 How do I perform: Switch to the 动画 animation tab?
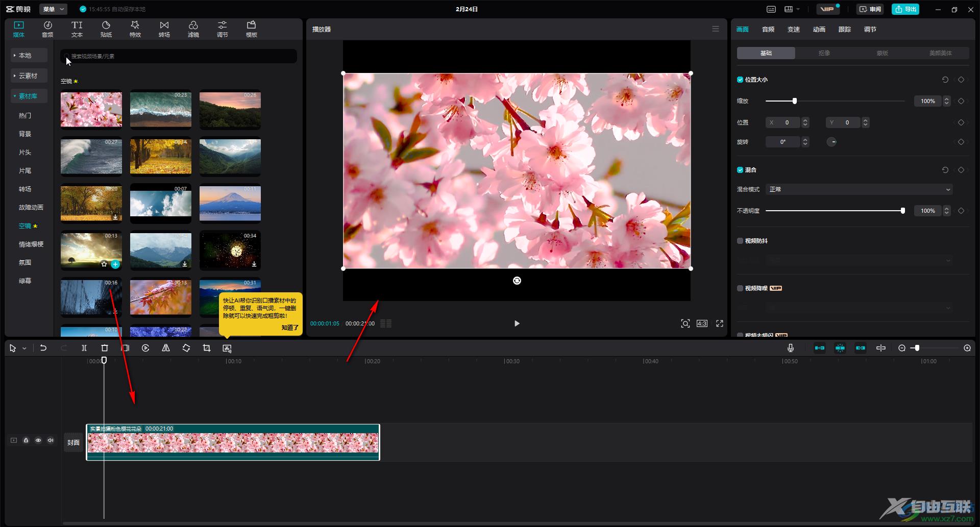tap(819, 30)
